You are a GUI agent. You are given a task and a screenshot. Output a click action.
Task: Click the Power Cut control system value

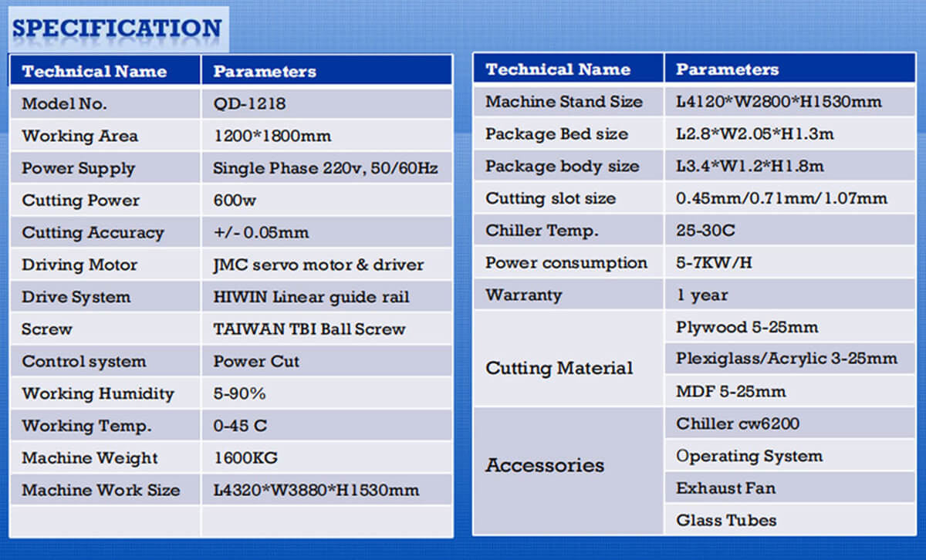pyautogui.click(x=256, y=362)
